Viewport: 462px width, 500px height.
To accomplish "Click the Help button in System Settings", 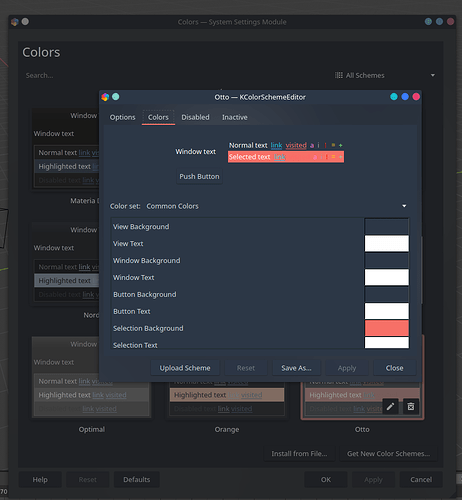I will tap(40, 480).
